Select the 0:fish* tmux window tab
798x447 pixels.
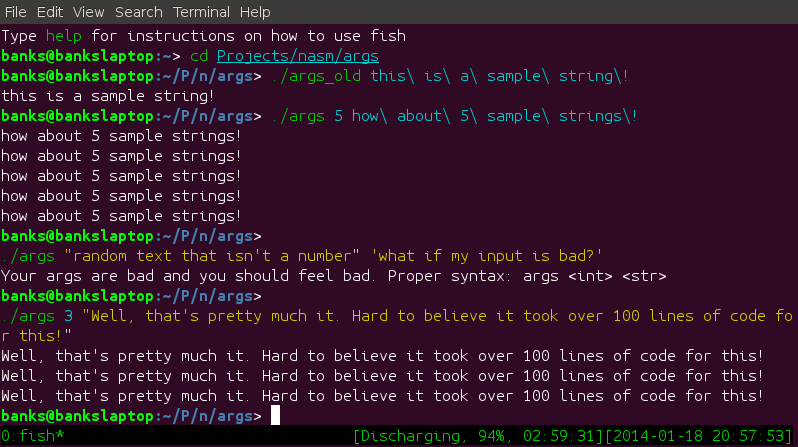tap(33, 436)
